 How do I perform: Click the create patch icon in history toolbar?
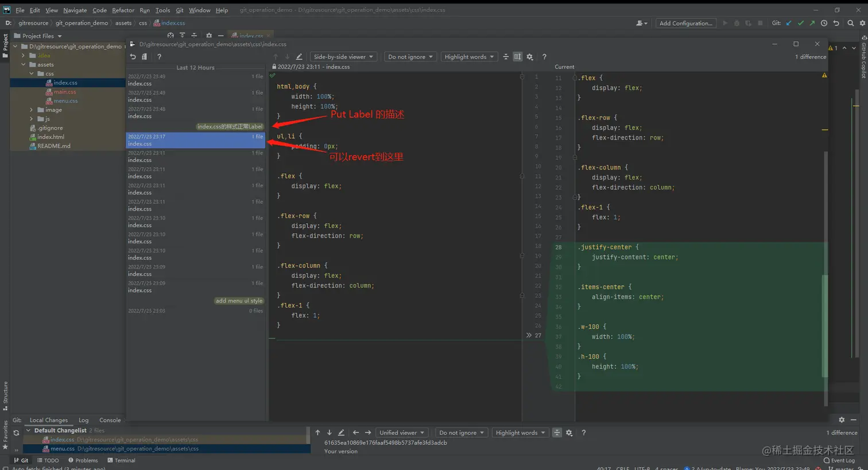145,57
